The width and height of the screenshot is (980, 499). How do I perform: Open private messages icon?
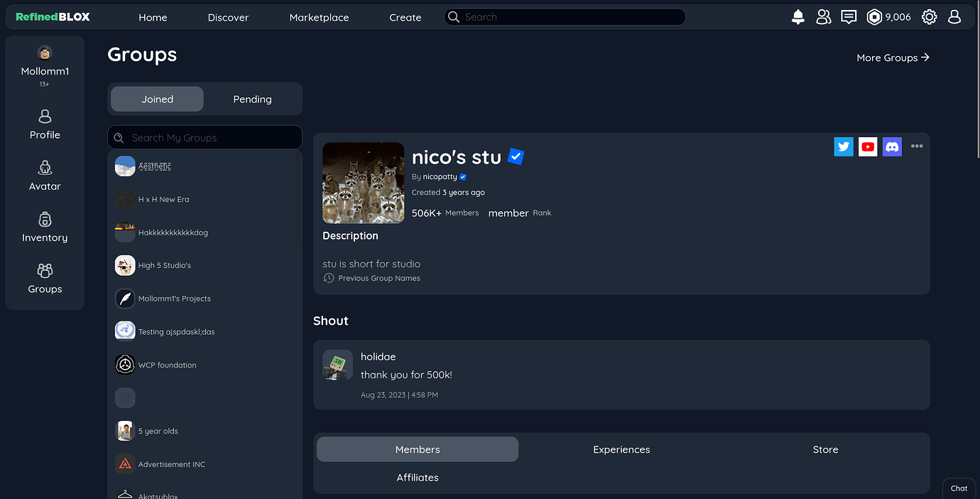[849, 16]
